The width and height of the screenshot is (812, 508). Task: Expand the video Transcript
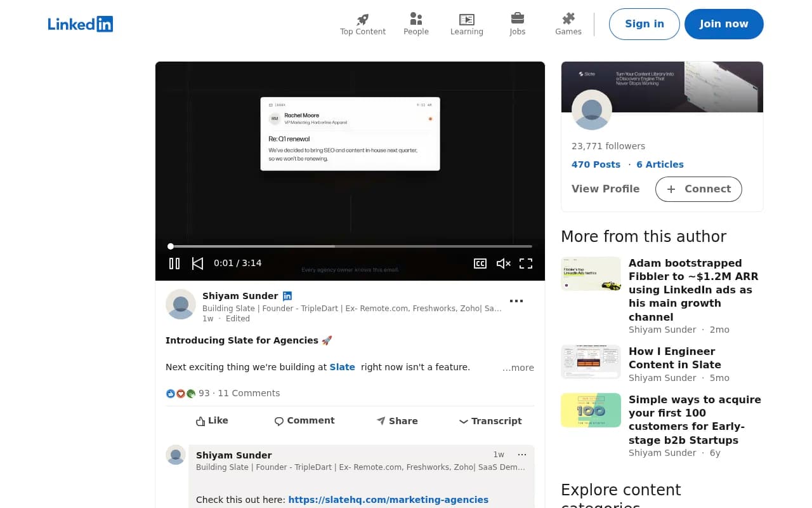point(490,420)
